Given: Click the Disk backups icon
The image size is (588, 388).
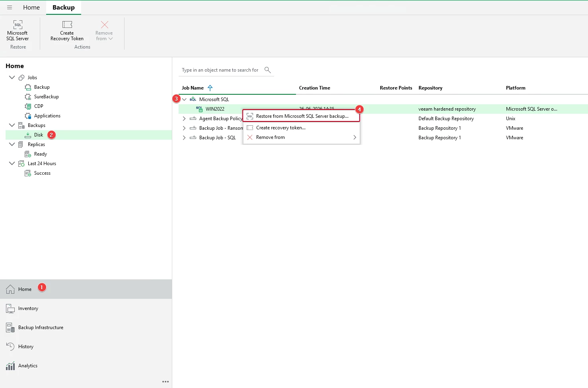Looking at the screenshot, I should coord(28,135).
